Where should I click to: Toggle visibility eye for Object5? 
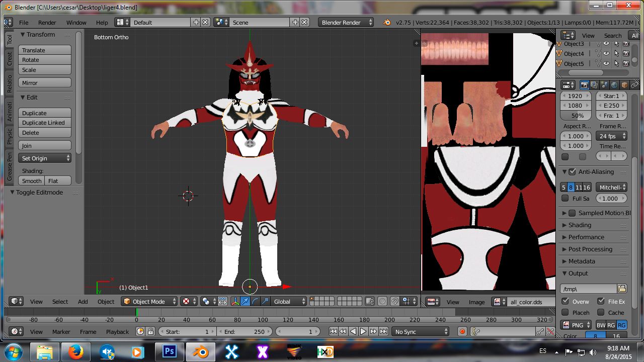click(606, 63)
